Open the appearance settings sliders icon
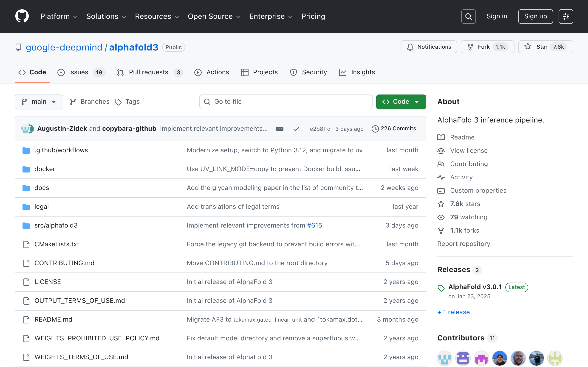588x367 pixels. pyautogui.click(x=566, y=16)
